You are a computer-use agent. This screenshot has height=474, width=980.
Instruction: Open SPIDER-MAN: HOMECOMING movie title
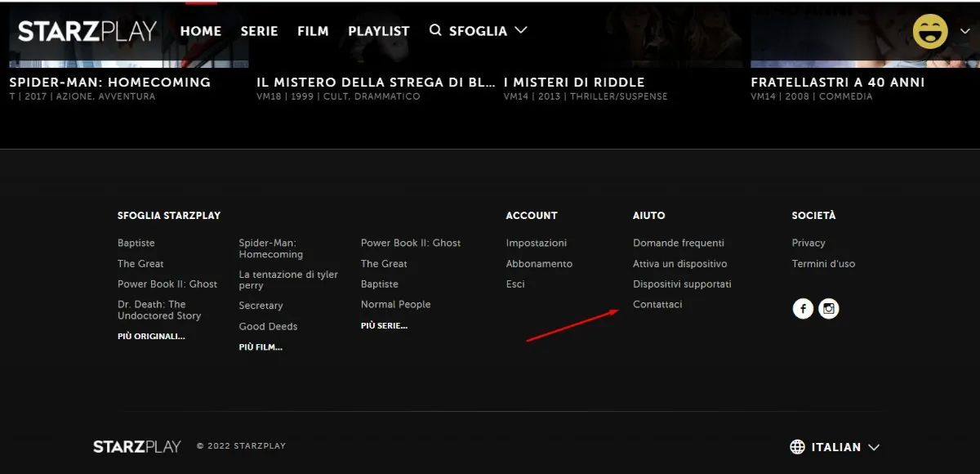coord(109,83)
